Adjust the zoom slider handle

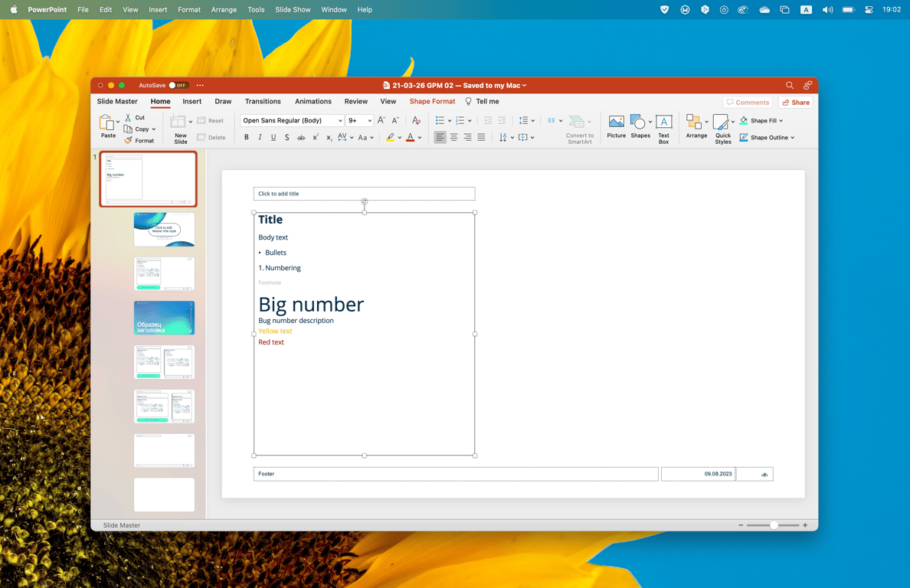[x=774, y=524]
